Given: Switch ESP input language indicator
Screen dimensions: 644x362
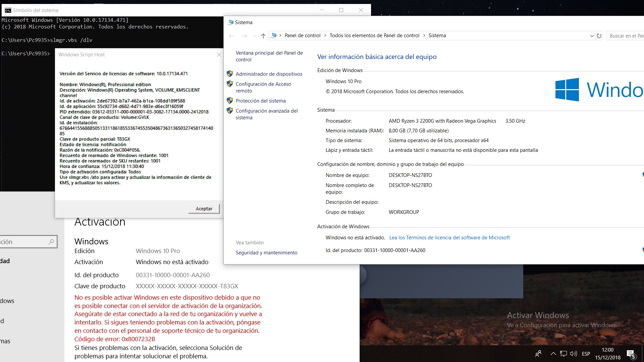Looking at the screenshot, I should [x=586, y=354].
